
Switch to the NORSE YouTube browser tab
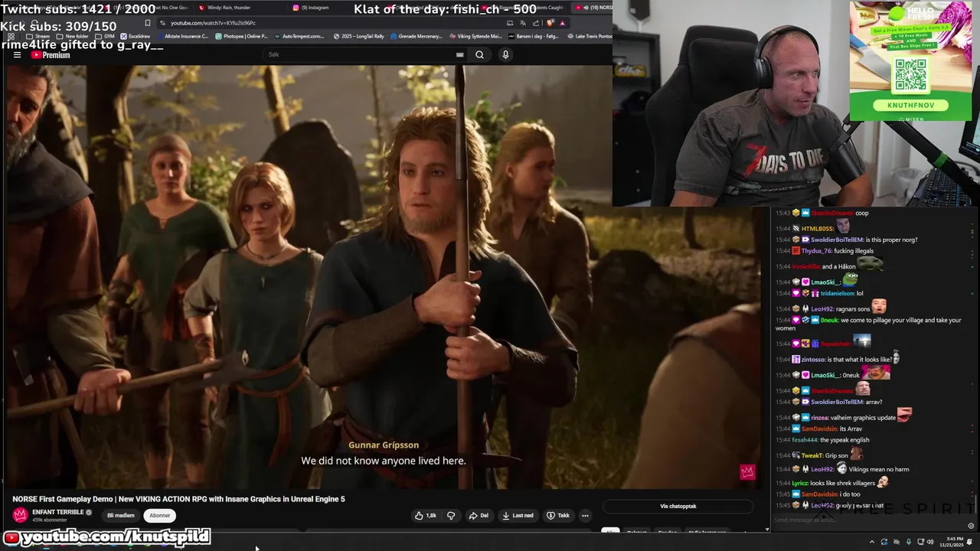593,8
